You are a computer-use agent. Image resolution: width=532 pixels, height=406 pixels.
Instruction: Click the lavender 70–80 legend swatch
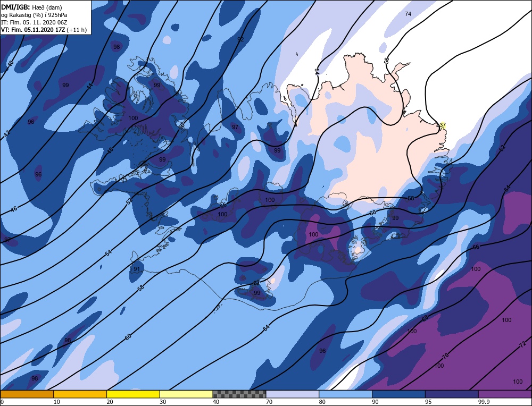coord(293,394)
